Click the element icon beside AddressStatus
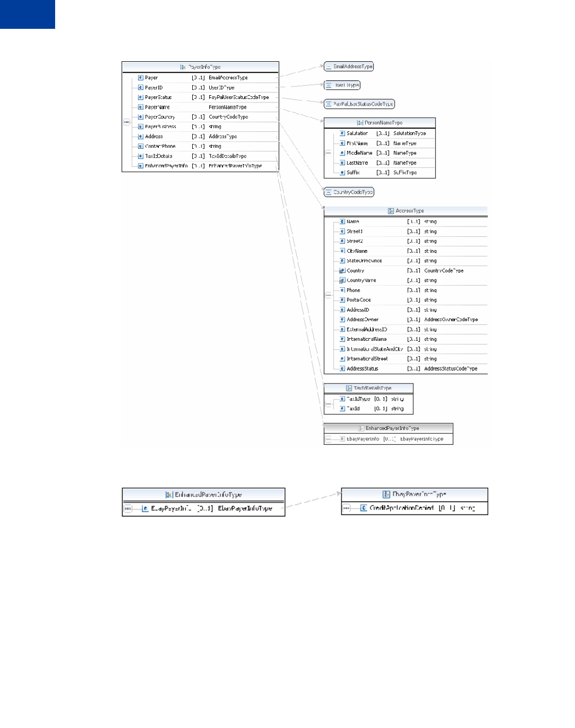The height and width of the screenshot is (728, 575). coord(342,369)
